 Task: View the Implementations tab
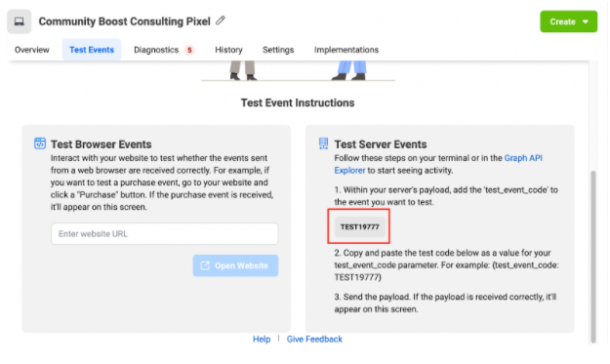tap(346, 50)
